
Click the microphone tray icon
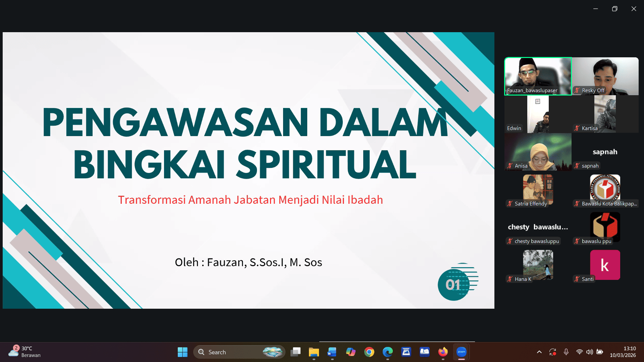[566, 352]
